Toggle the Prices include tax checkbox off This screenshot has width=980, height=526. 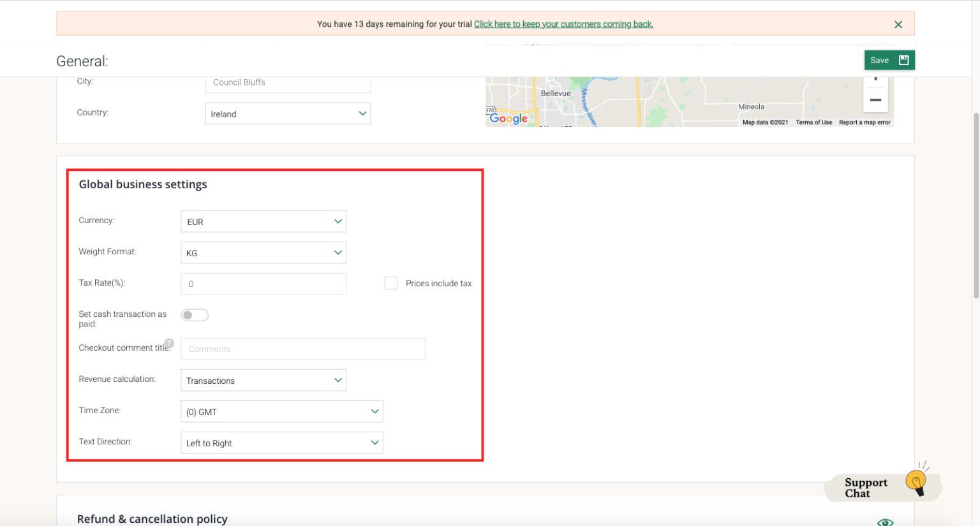click(x=391, y=282)
